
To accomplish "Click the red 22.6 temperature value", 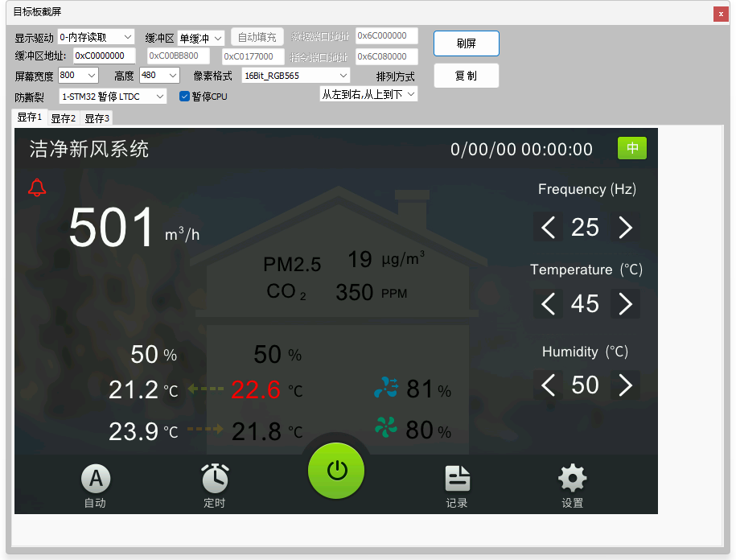I will tap(256, 389).
